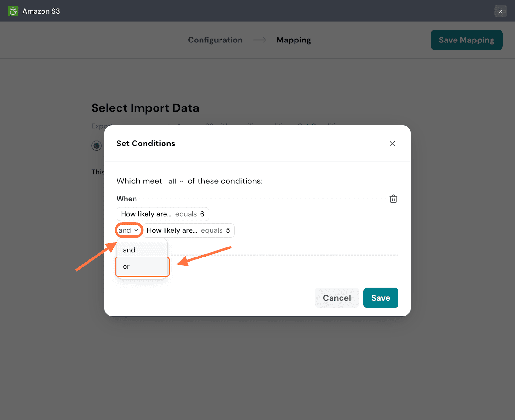Image resolution: width=515 pixels, height=420 pixels.
Task: Save the conditions in the dialog
Action: point(380,298)
